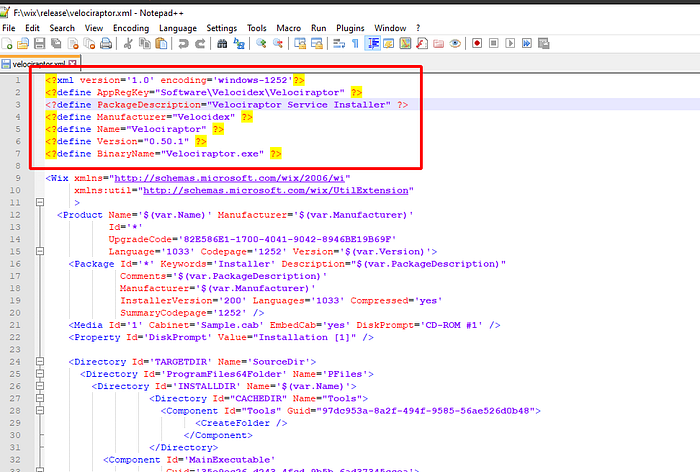Click the BinaryName="Velociraptor.exe" line
This screenshot has width=700, height=472.
(x=163, y=154)
